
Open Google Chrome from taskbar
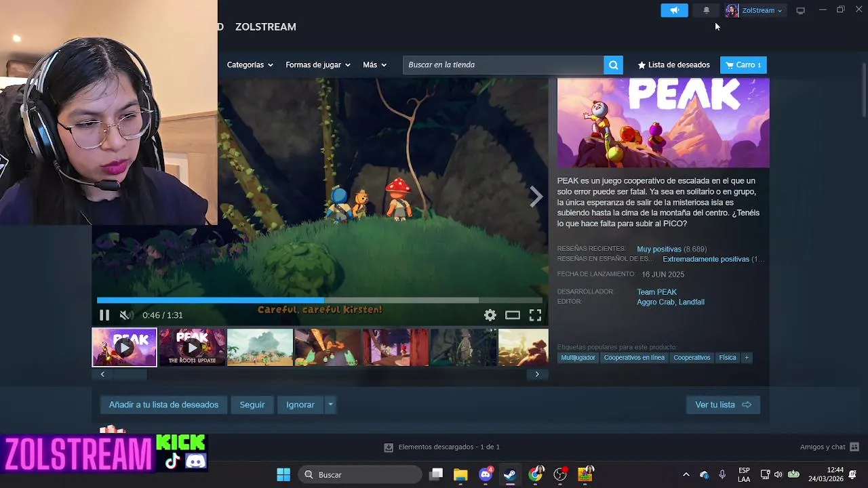click(x=536, y=474)
